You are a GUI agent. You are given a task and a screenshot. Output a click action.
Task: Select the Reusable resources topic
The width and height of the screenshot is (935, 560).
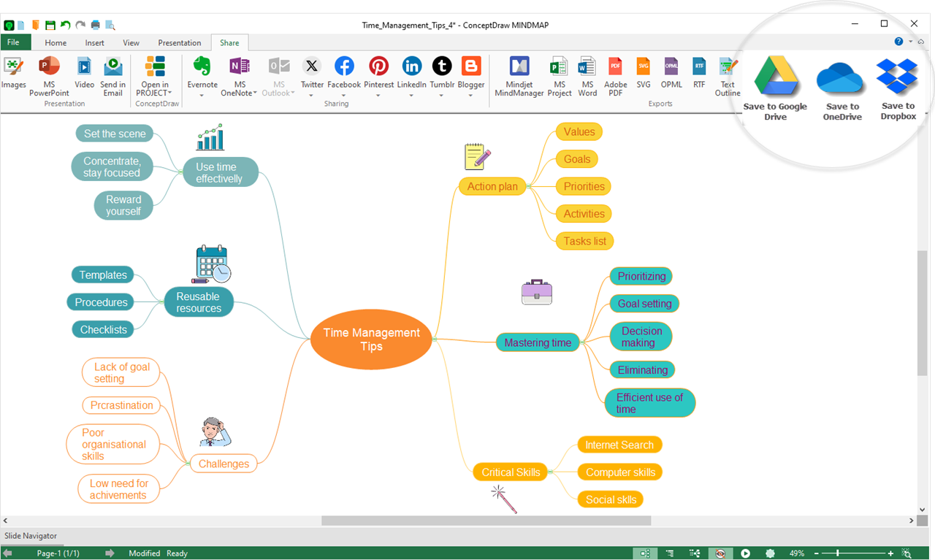click(198, 302)
